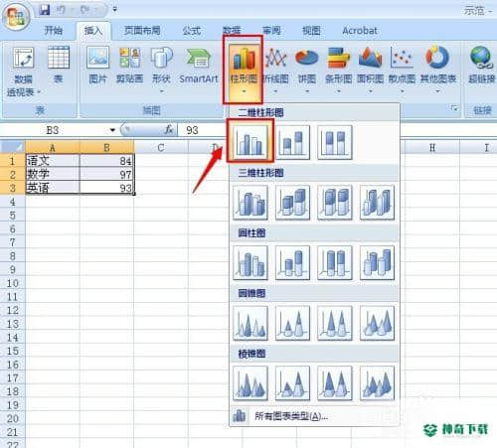Select cell A2 containing 数学

coord(53,174)
